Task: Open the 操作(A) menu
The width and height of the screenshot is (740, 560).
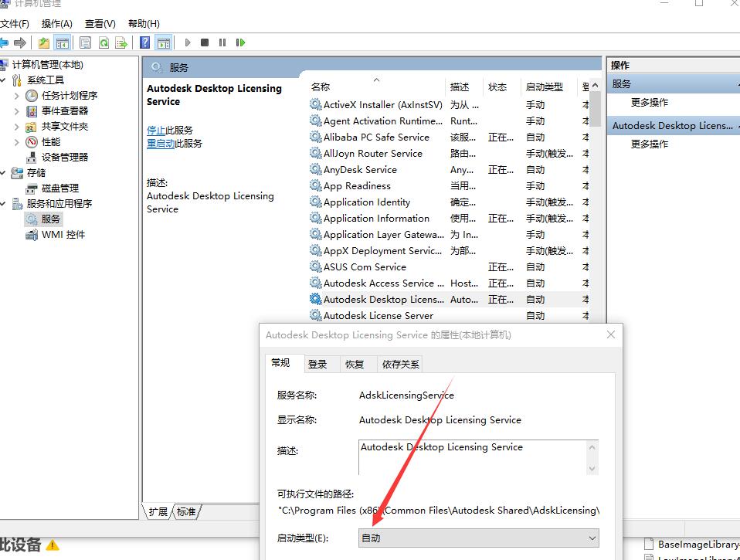Action: click(x=57, y=24)
